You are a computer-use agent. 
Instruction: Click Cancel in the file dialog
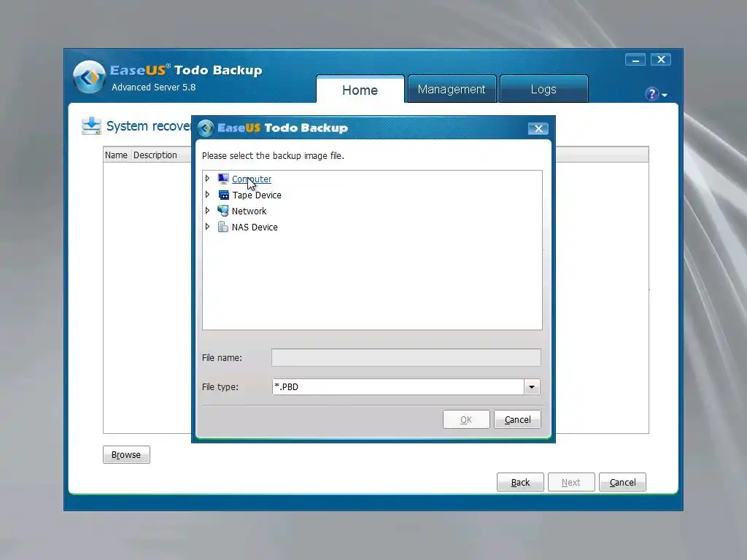[x=517, y=419]
